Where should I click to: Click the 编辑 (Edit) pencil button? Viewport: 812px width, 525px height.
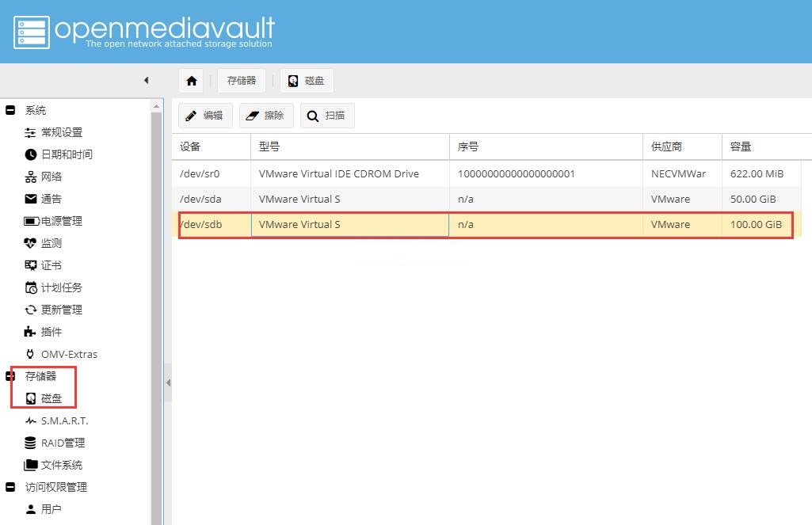(x=204, y=116)
